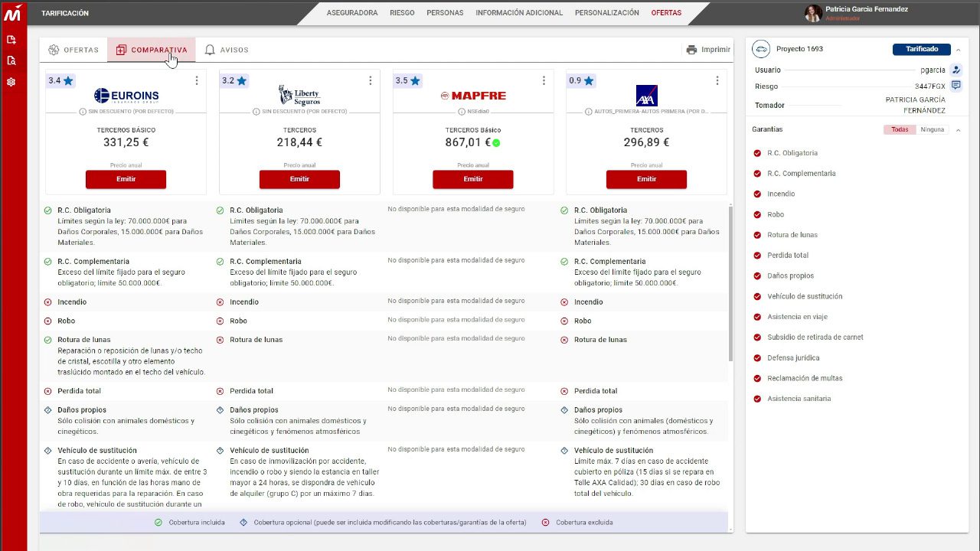
Task: Toggle Robo guarantee in right panel
Action: (757, 214)
